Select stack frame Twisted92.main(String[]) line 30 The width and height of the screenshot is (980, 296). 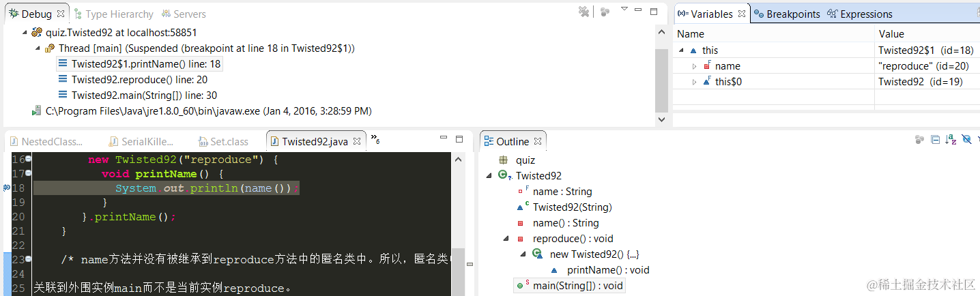[x=138, y=95]
